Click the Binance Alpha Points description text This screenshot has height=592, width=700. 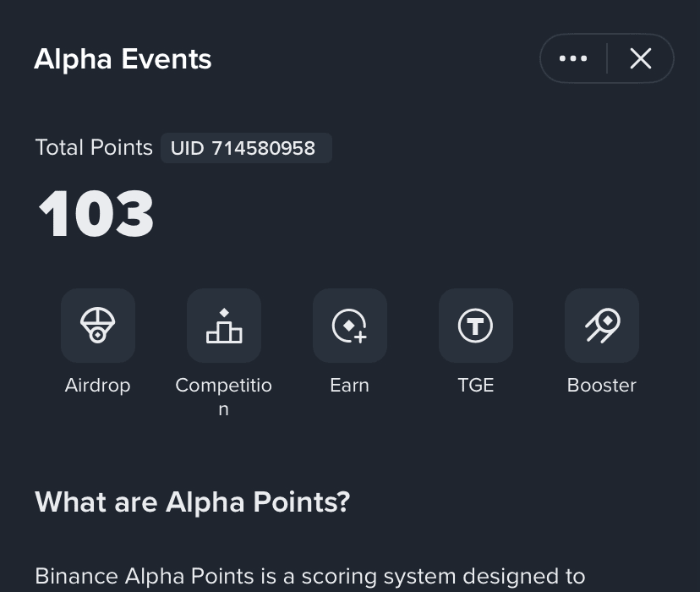click(x=309, y=576)
